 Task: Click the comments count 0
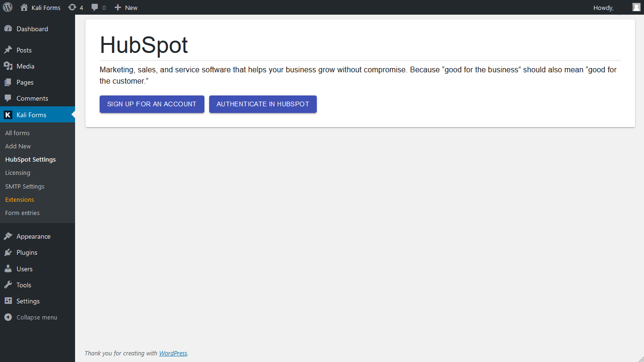(104, 8)
